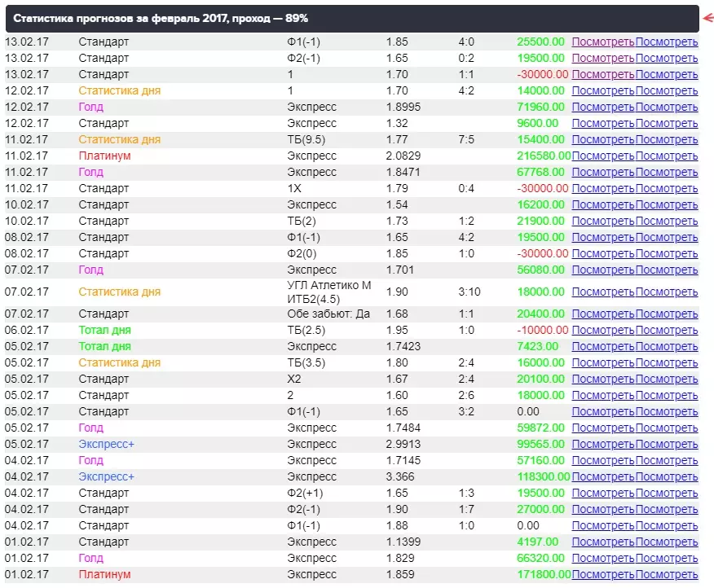Viewport: 714px width, 588px height.
Task: Click the Платинум label dated 11.02.17
Action: (104, 156)
